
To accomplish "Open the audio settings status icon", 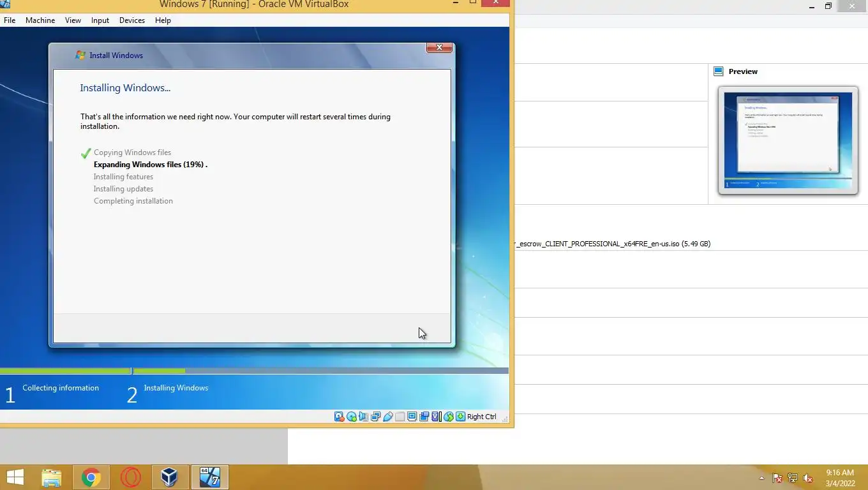I will 363,417.
